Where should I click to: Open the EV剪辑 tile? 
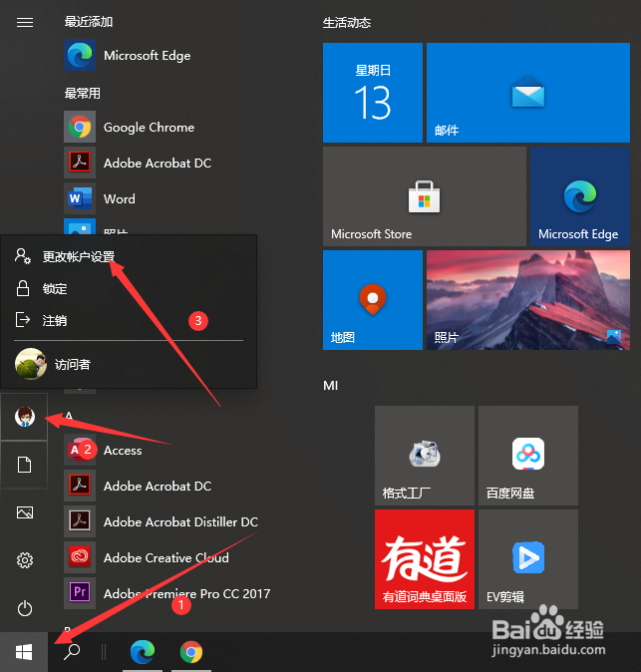(x=528, y=559)
